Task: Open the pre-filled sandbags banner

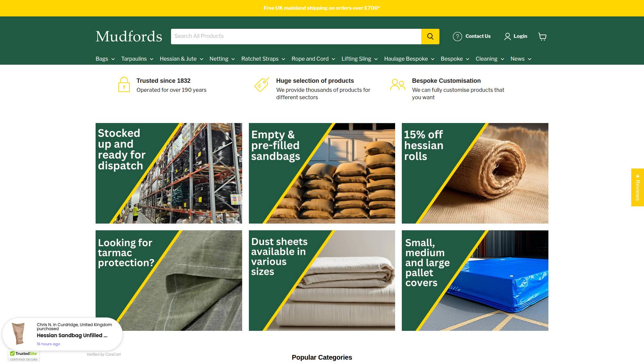Action: pos(322,173)
